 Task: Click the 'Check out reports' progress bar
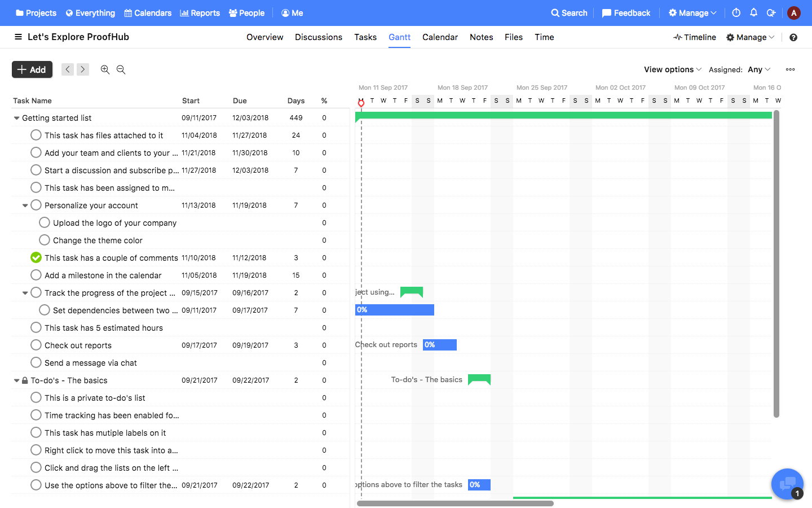(x=440, y=345)
